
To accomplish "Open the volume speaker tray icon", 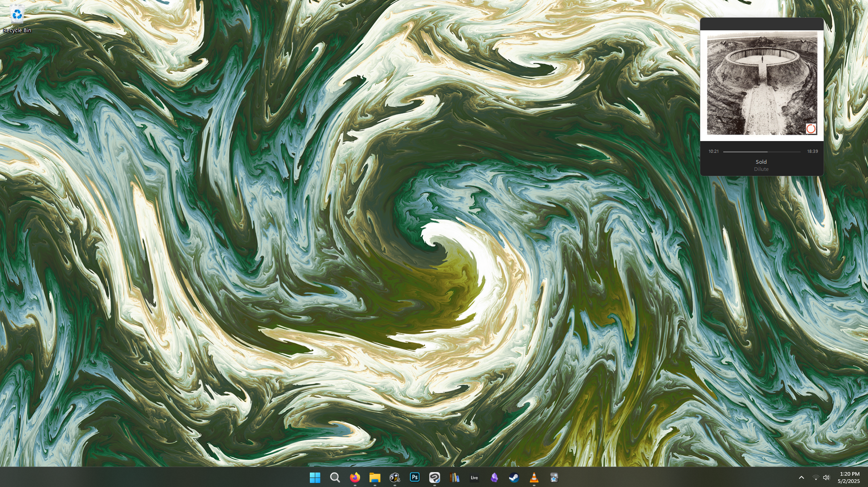I will click(826, 478).
